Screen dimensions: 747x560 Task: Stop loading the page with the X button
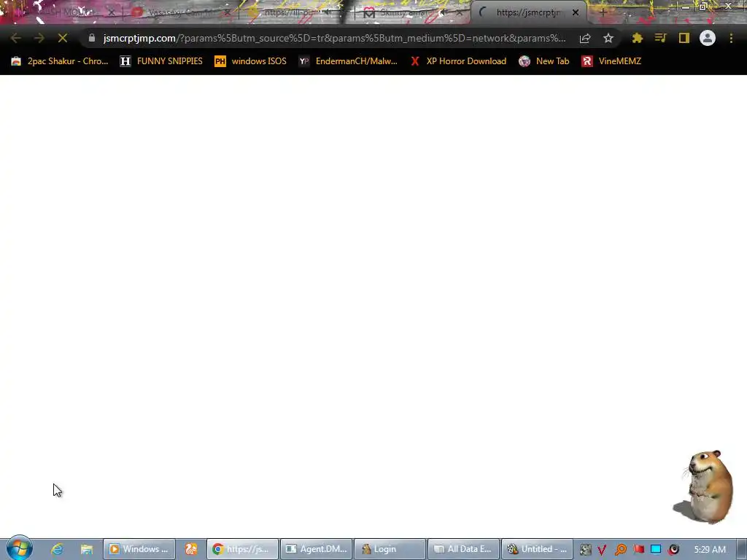click(x=63, y=38)
